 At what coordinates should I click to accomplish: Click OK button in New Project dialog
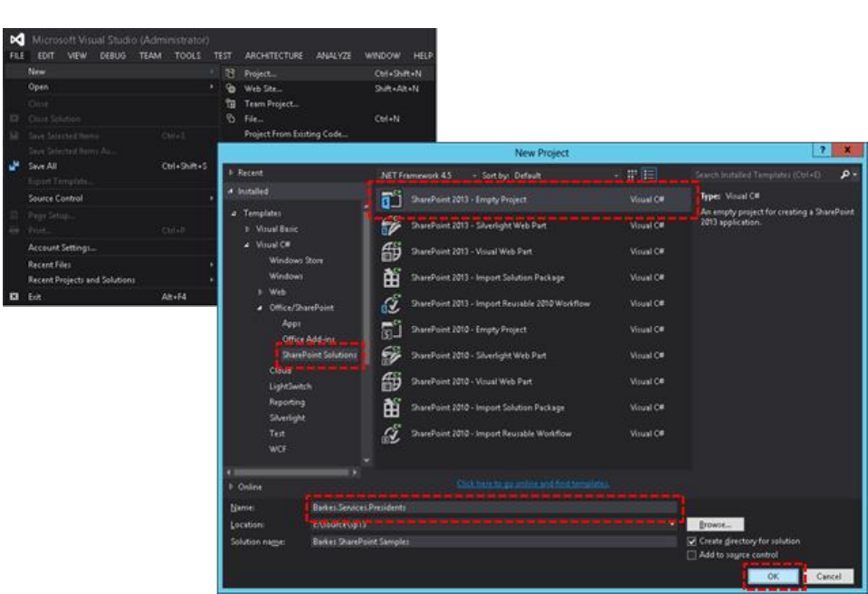773,576
